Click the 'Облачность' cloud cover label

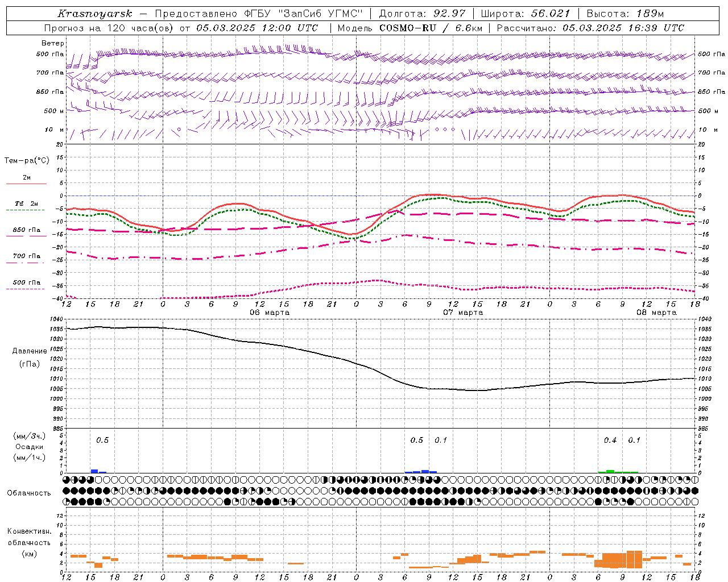29,493
